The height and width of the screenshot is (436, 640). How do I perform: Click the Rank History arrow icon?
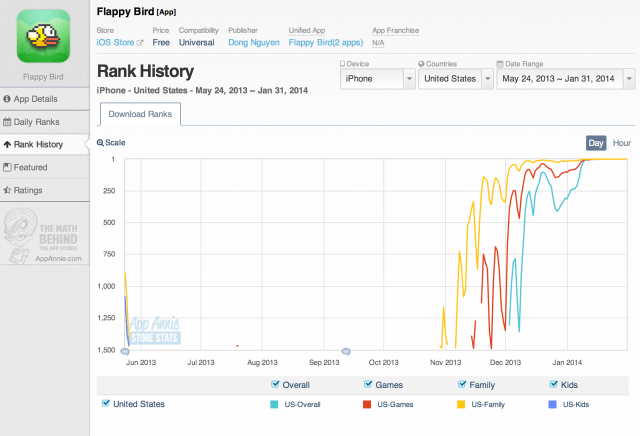point(7,145)
